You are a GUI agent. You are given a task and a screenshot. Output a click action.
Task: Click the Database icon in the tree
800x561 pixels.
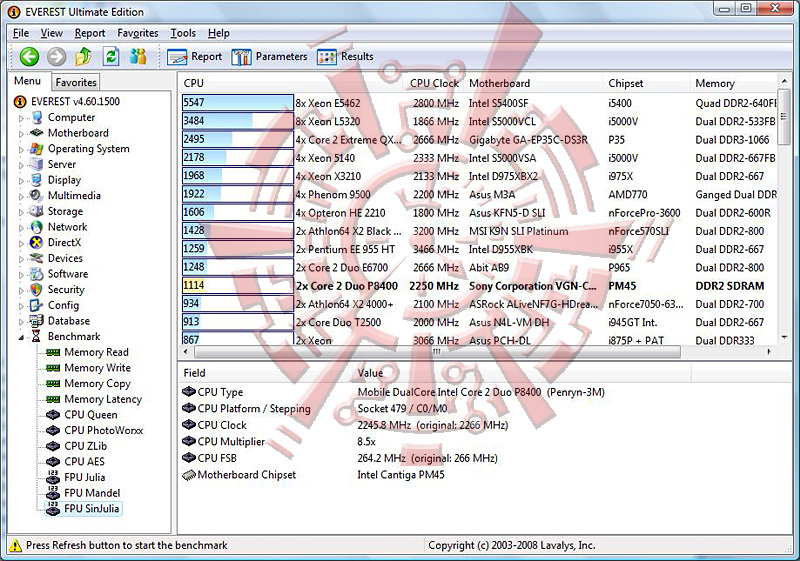pyautogui.click(x=36, y=321)
